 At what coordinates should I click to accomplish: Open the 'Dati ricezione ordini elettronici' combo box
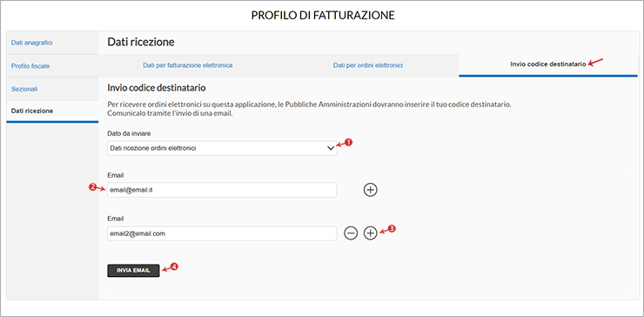click(x=222, y=148)
